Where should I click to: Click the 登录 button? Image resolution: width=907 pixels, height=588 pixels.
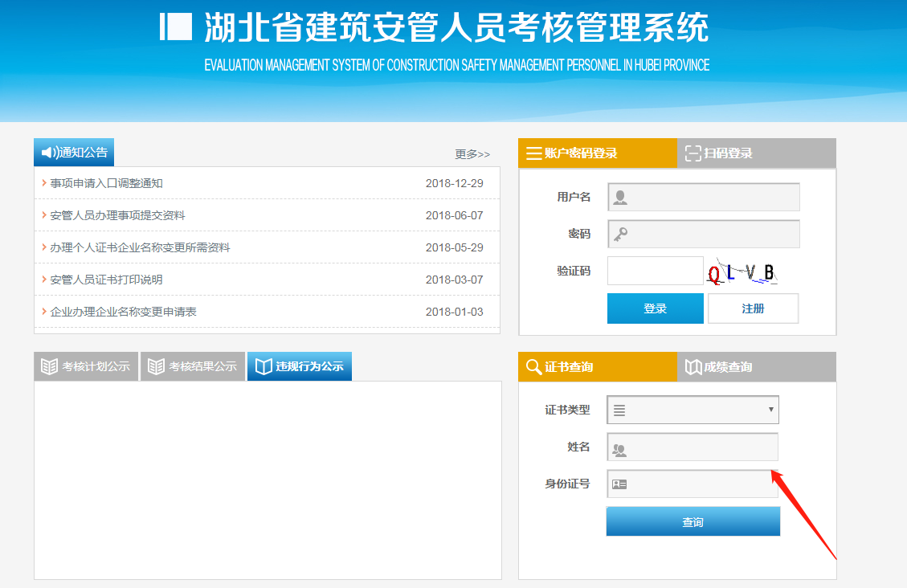[655, 308]
